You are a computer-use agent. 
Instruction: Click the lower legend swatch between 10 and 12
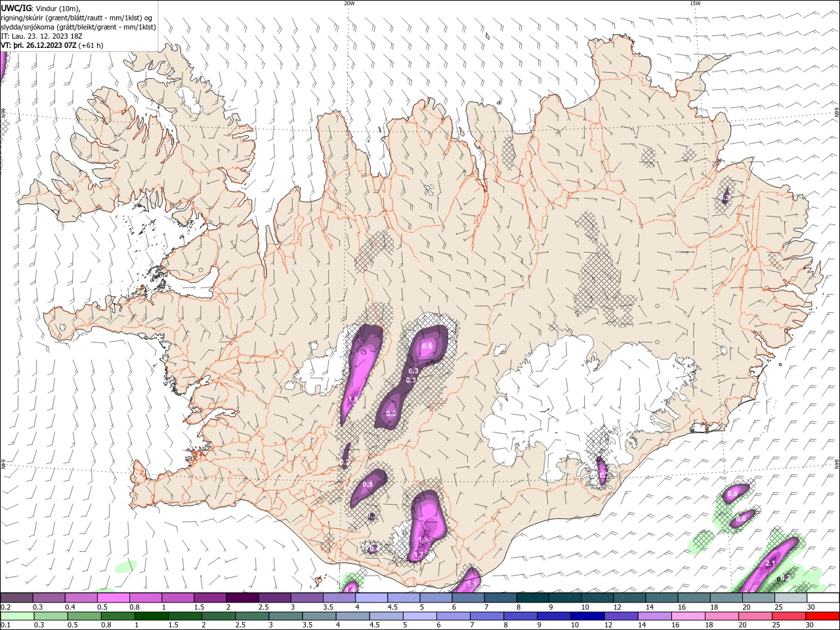pos(588,616)
